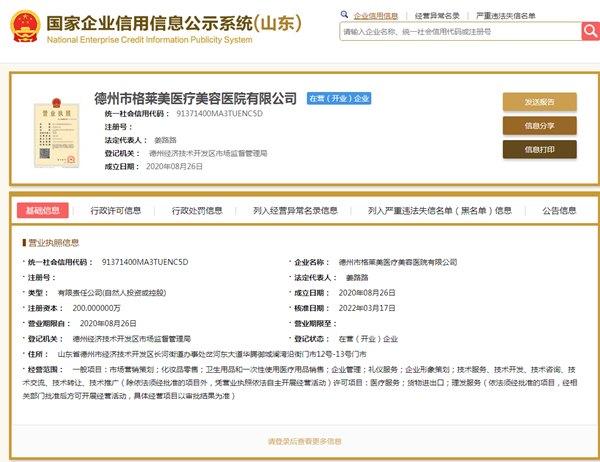
Task: Switch to the 基础信息 tab
Action: click(43, 211)
